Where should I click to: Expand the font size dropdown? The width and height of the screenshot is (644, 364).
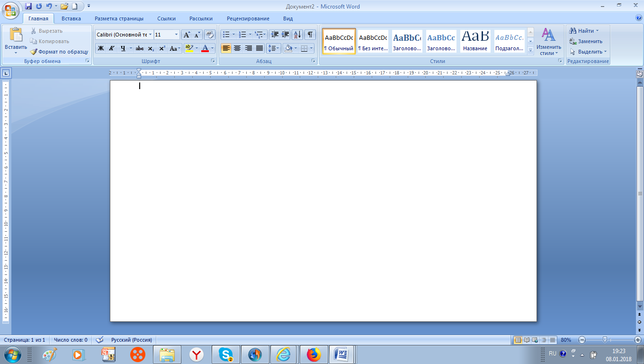177,35
